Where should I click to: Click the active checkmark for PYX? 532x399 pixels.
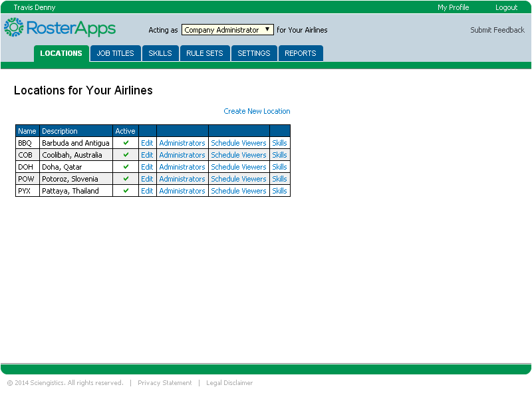126,191
